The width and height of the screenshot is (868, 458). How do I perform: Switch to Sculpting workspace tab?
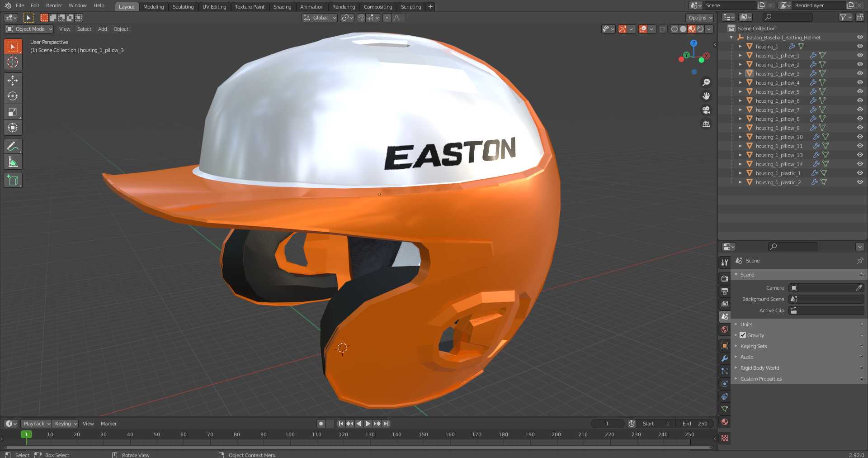[x=183, y=6]
